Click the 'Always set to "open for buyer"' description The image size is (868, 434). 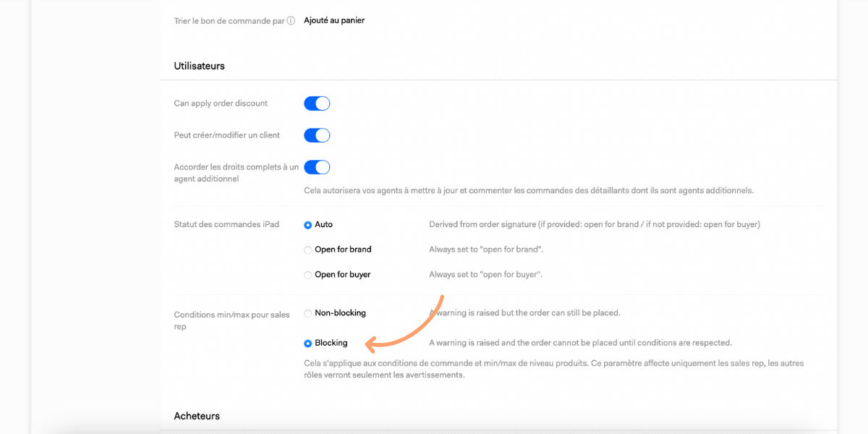click(x=485, y=275)
